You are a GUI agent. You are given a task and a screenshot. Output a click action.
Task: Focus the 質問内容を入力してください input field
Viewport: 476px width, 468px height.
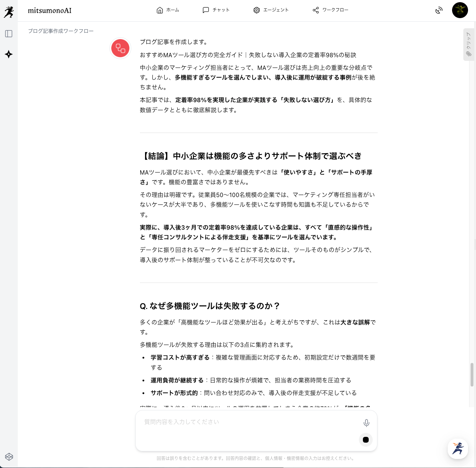tap(250, 422)
